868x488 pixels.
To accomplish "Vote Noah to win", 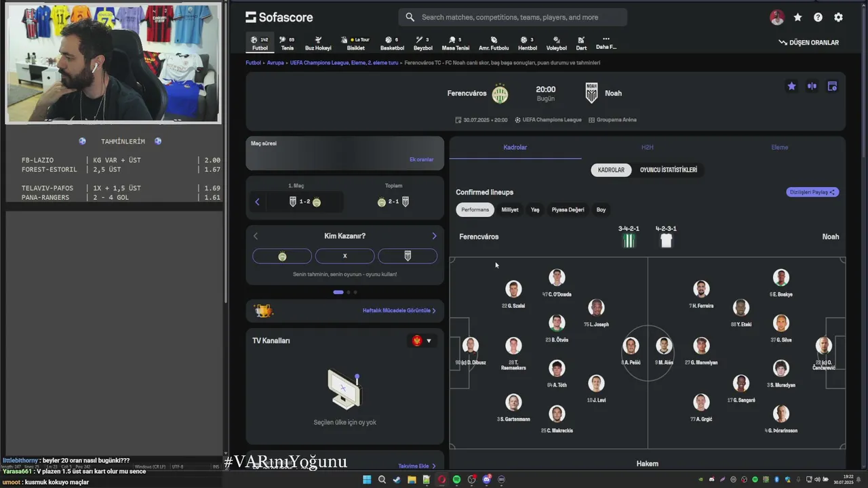I will (x=408, y=256).
